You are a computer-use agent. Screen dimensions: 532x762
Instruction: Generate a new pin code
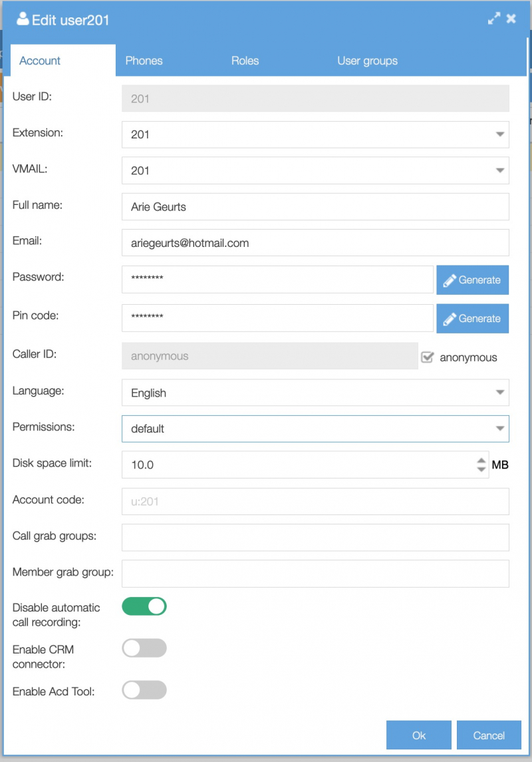coord(472,319)
